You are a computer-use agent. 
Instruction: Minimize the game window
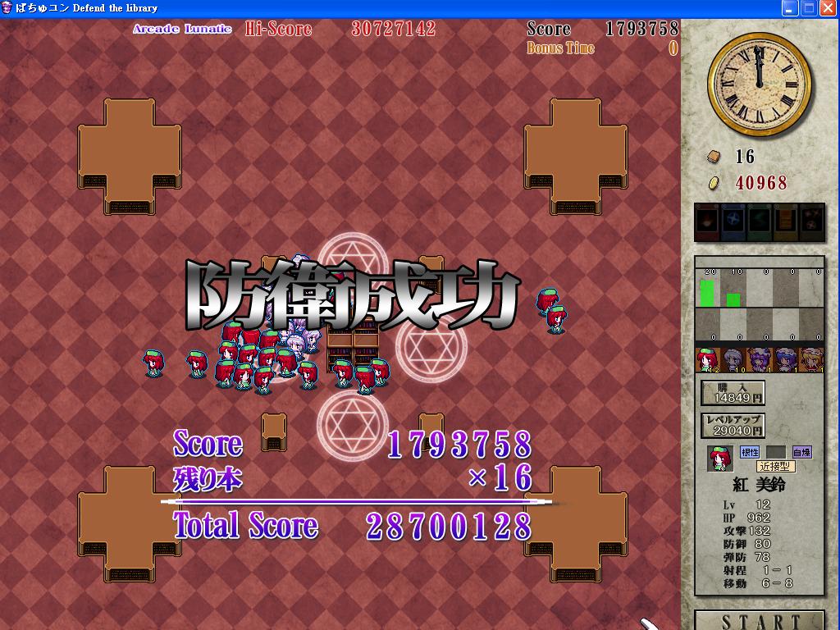coord(790,8)
